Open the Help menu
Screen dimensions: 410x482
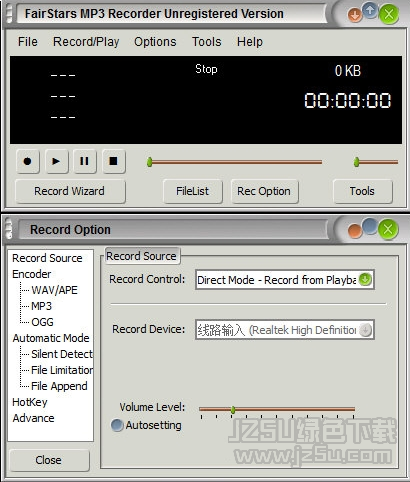[250, 42]
